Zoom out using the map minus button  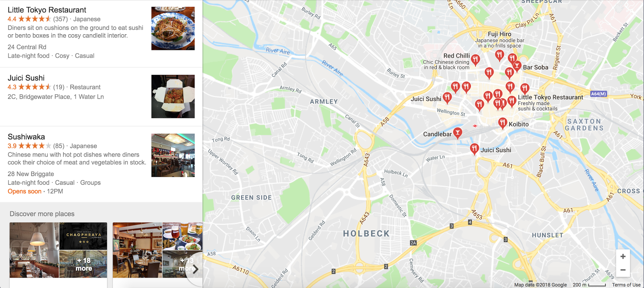[623, 270]
